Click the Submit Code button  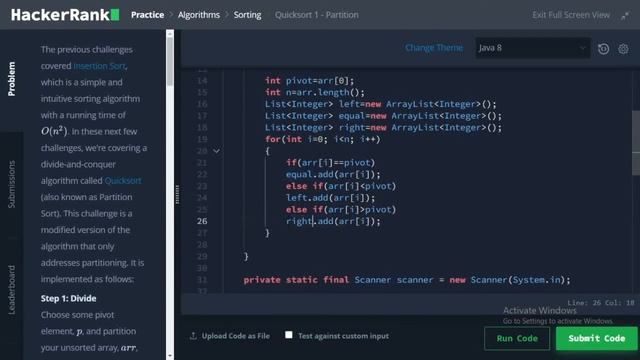click(596, 338)
